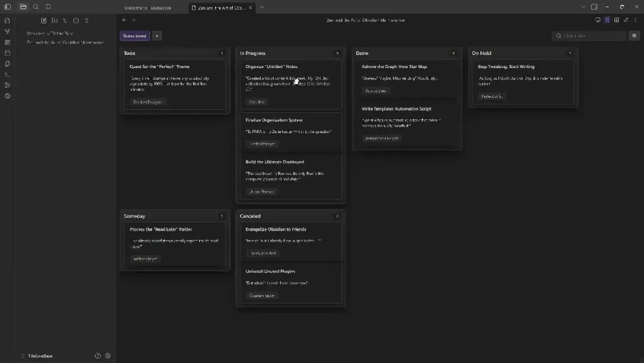
Task: Open graph view from the ribbon
Action: [x=7, y=31]
